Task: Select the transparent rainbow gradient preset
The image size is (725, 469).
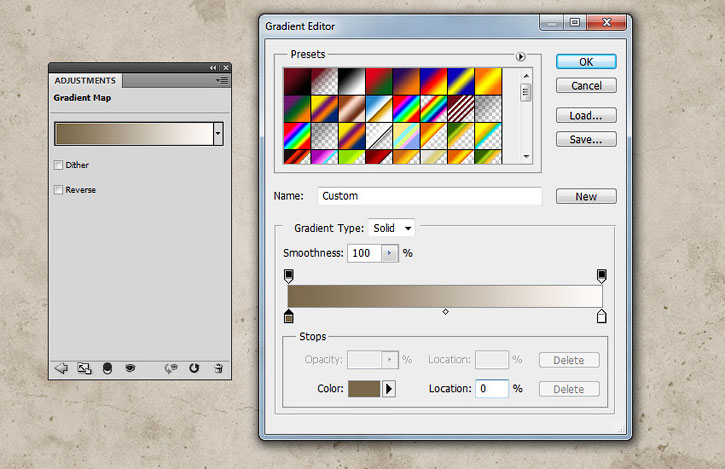Action: 433,109
